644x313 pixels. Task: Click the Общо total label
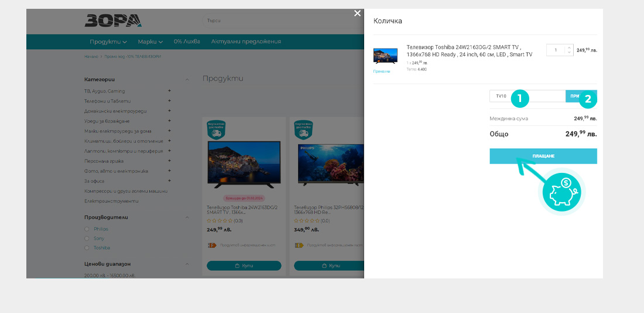tap(499, 134)
